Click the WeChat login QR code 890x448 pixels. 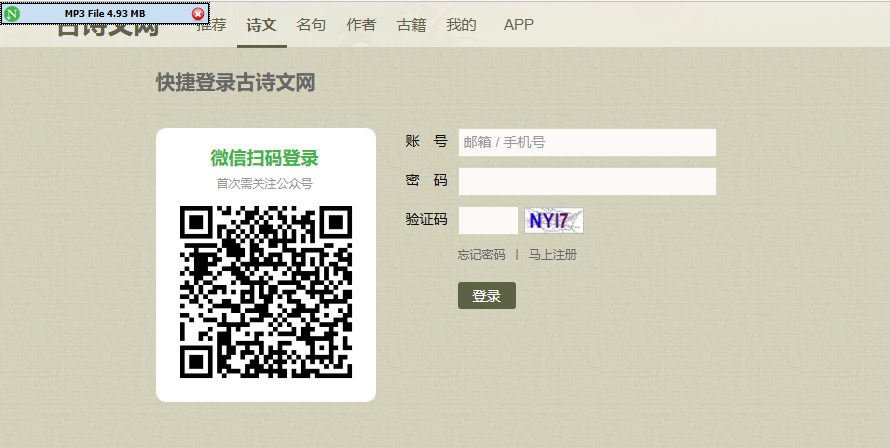point(266,292)
